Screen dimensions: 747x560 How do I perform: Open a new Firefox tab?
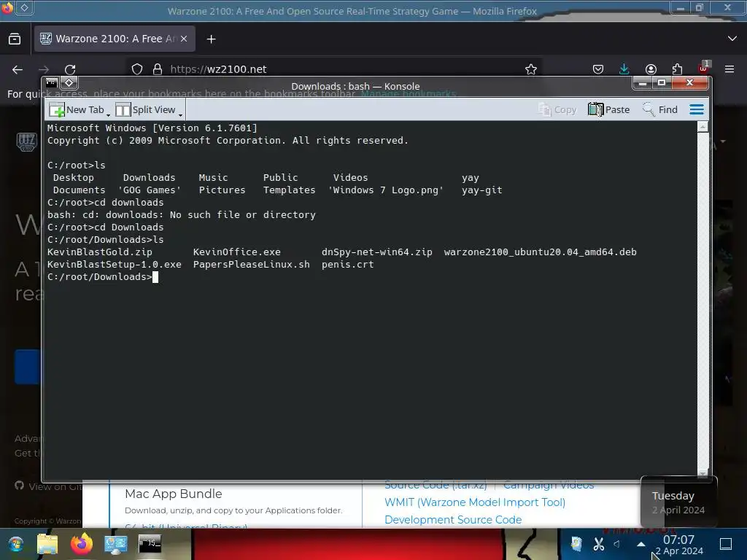pyautogui.click(x=211, y=39)
